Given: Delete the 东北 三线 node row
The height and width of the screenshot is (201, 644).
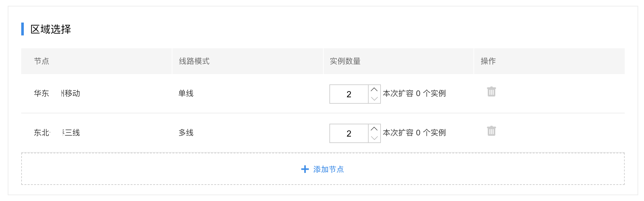Looking at the screenshot, I should [491, 131].
